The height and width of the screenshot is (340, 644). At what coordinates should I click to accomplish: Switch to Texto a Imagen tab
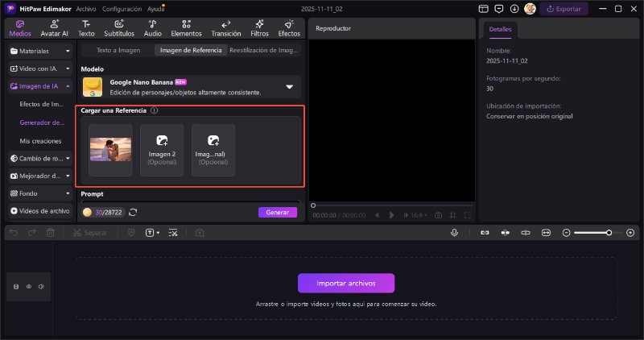coord(118,50)
